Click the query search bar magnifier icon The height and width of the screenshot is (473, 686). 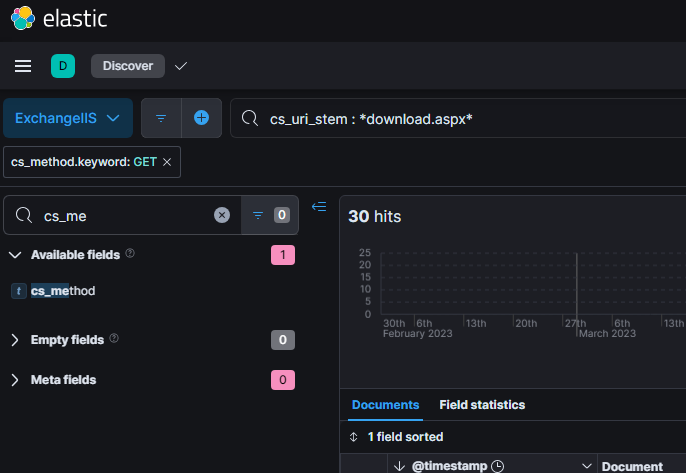(250, 118)
